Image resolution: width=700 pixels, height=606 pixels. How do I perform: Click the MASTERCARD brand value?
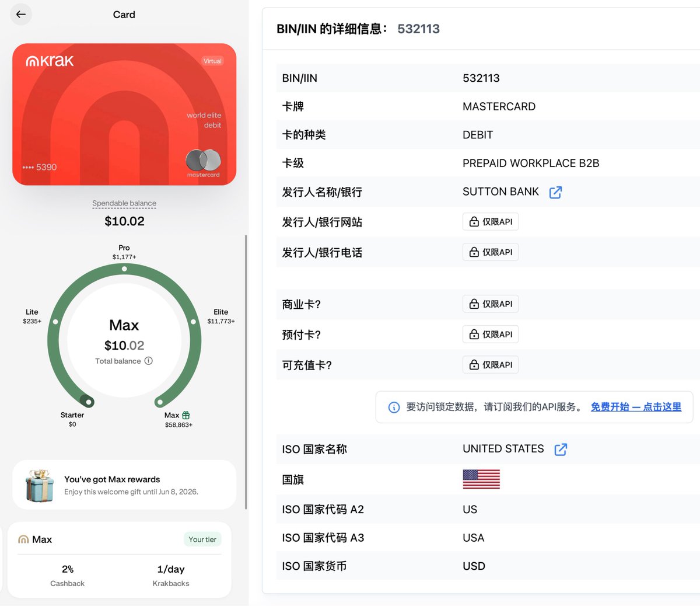[x=499, y=106]
